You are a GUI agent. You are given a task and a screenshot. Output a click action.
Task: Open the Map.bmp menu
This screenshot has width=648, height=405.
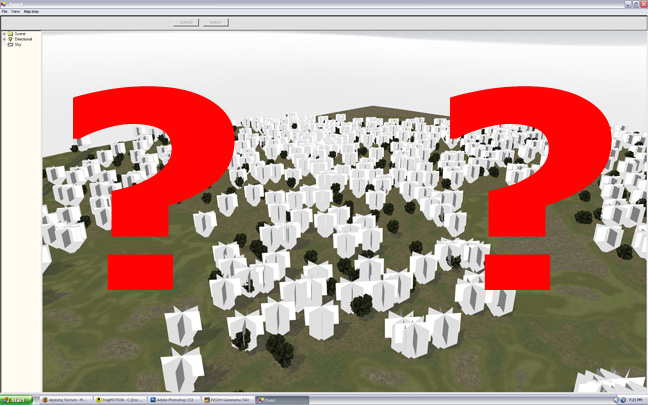pos(31,12)
